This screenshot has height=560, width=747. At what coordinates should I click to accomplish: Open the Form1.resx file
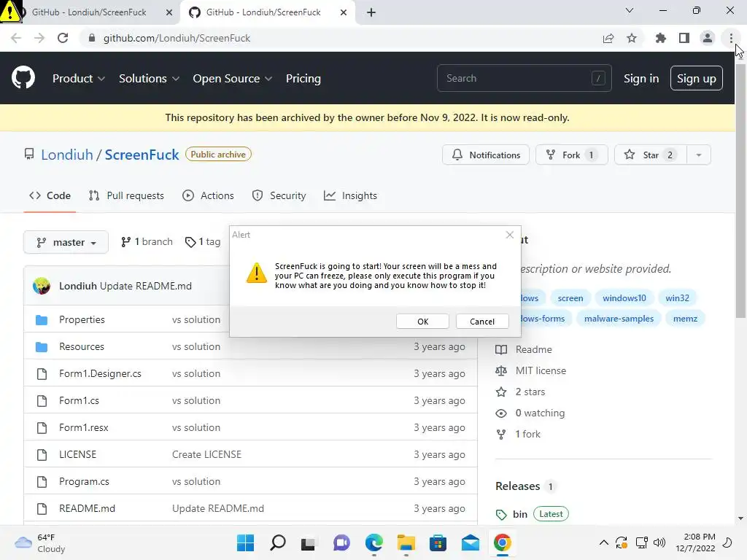pos(84,427)
